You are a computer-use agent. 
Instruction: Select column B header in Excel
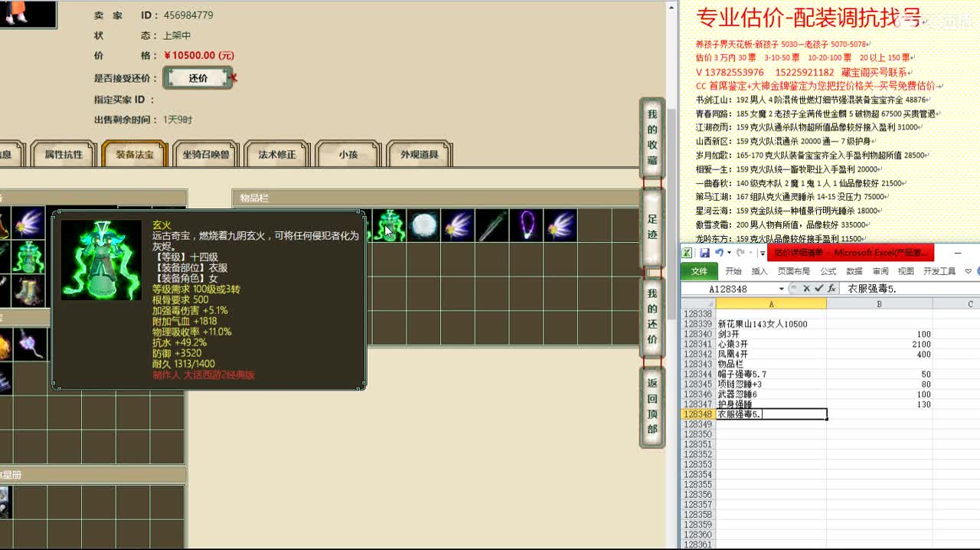[879, 304]
